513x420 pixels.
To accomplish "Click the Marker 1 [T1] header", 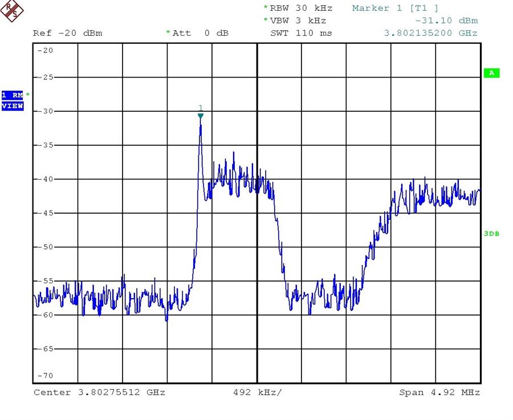I will pos(395,8).
